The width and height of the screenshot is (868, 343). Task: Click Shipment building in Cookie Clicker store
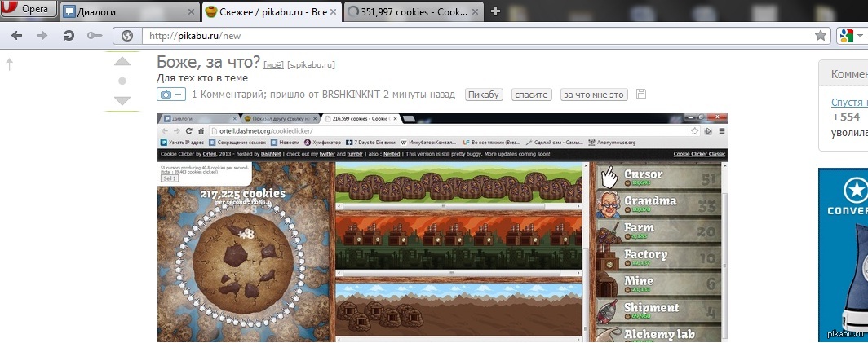point(658,310)
